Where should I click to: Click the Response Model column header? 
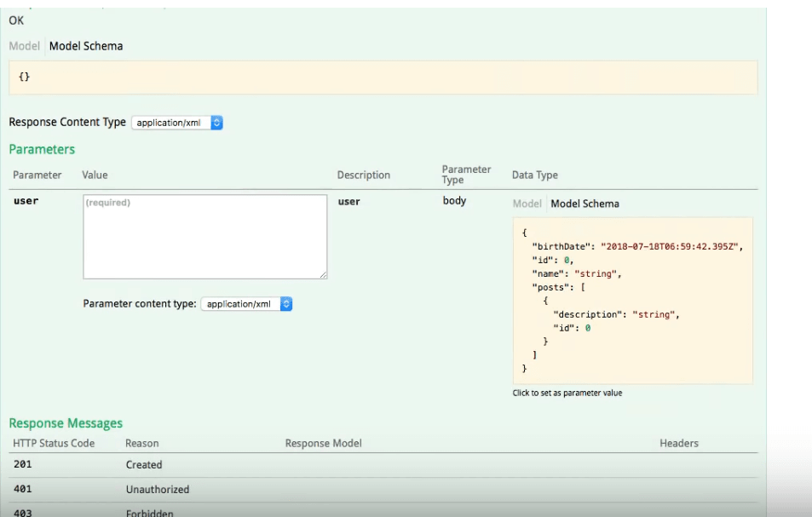pos(323,443)
